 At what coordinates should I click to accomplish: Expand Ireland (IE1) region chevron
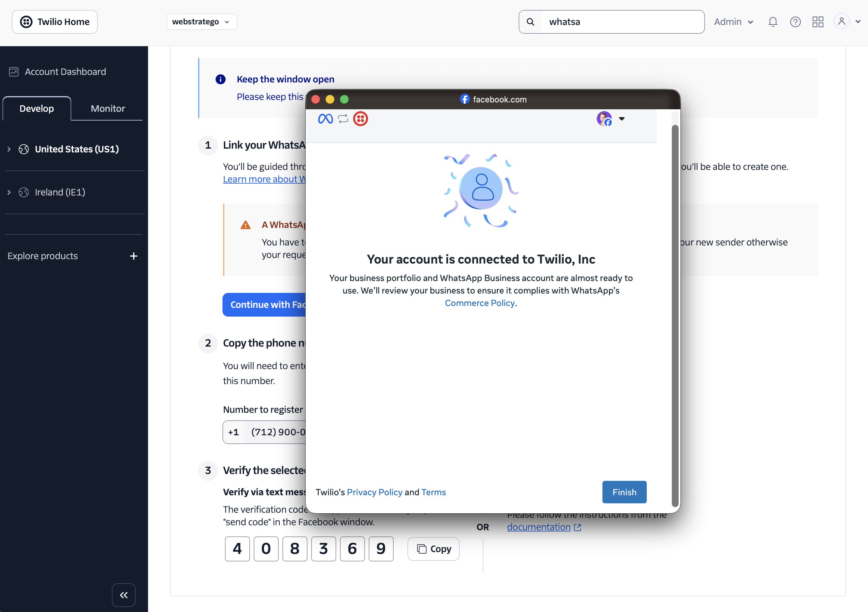[9, 192]
